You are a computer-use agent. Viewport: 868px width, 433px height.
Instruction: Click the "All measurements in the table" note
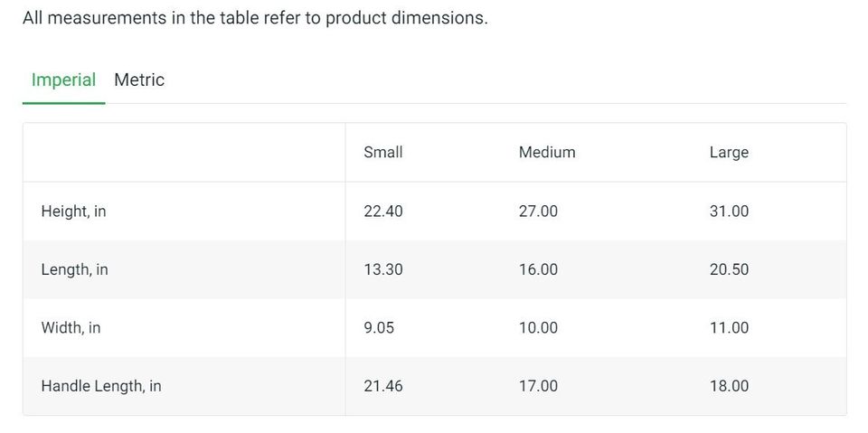pos(255,18)
